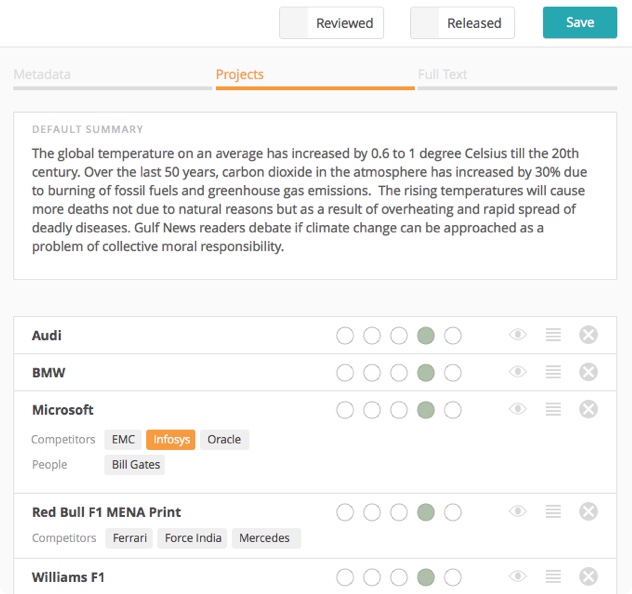This screenshot has height=594, width=632.
Task: Toggle the Released switch
Action: [x=462, y=23]
